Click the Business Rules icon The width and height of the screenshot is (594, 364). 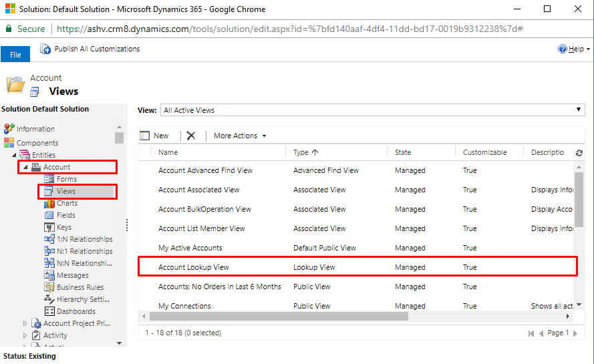[x=49, y=287]
